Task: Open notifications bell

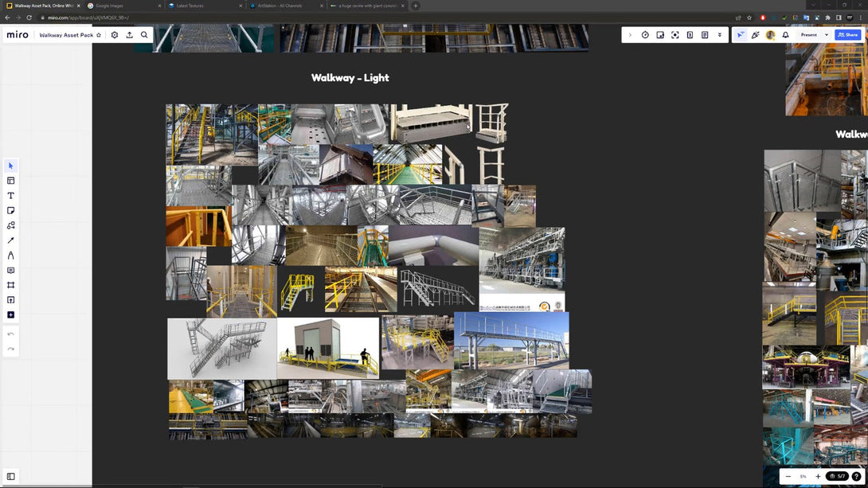Action: click(785, 35)
